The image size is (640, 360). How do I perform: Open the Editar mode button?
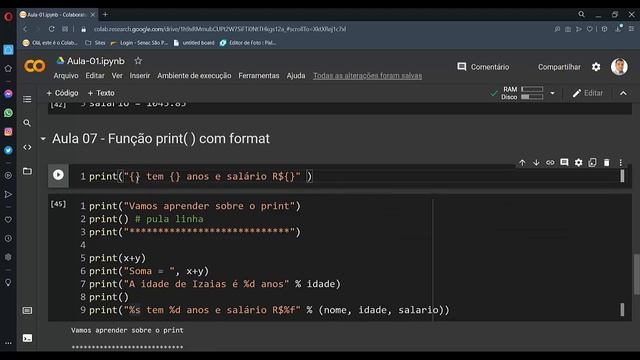click(x=587, y=93)
